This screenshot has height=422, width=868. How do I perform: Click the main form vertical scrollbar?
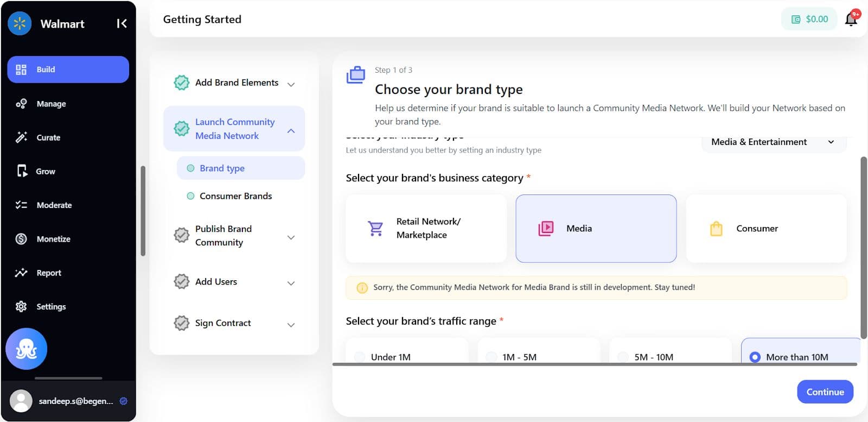coord(864,248)
